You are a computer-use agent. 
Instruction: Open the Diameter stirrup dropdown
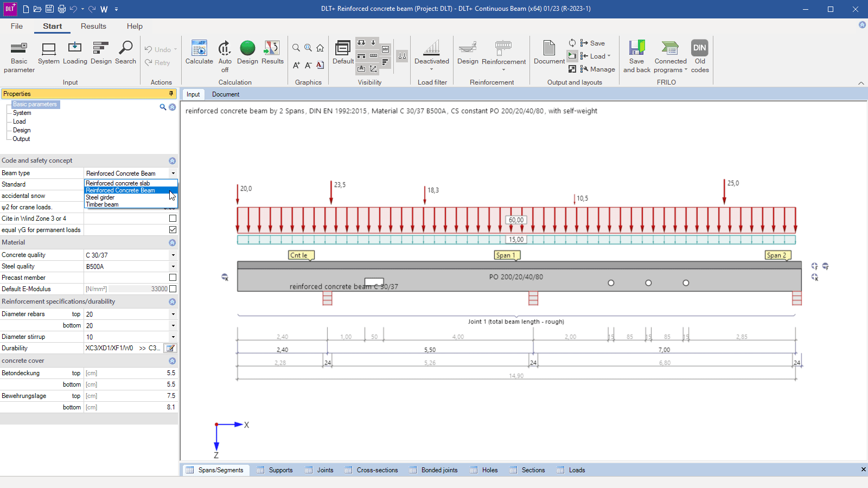click(x=173, y=337)
